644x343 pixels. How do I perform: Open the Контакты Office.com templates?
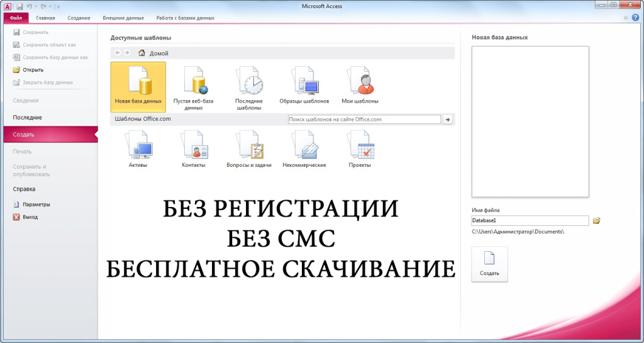[x=194, y=149]
